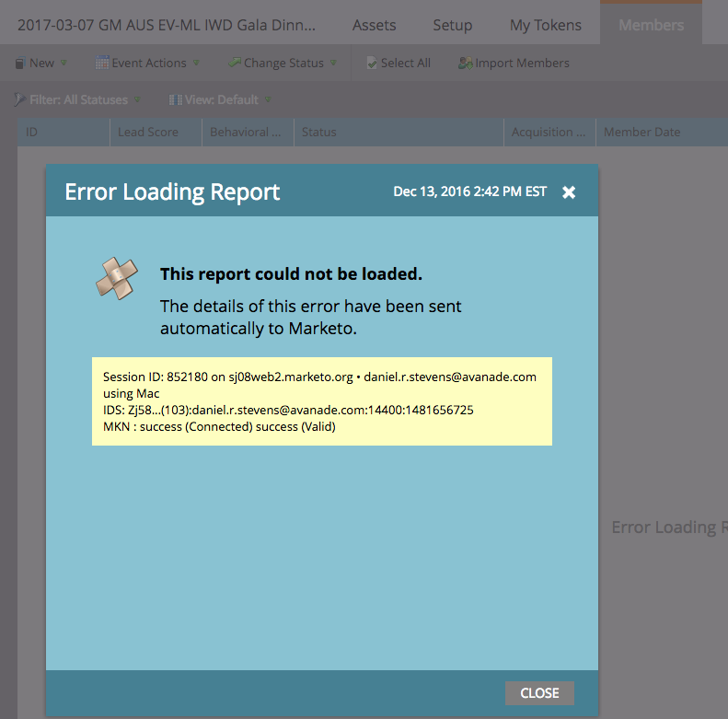This screenshot has width=728, height=719.
Task: Click the Behavioral column header
Action: point(248,133)
